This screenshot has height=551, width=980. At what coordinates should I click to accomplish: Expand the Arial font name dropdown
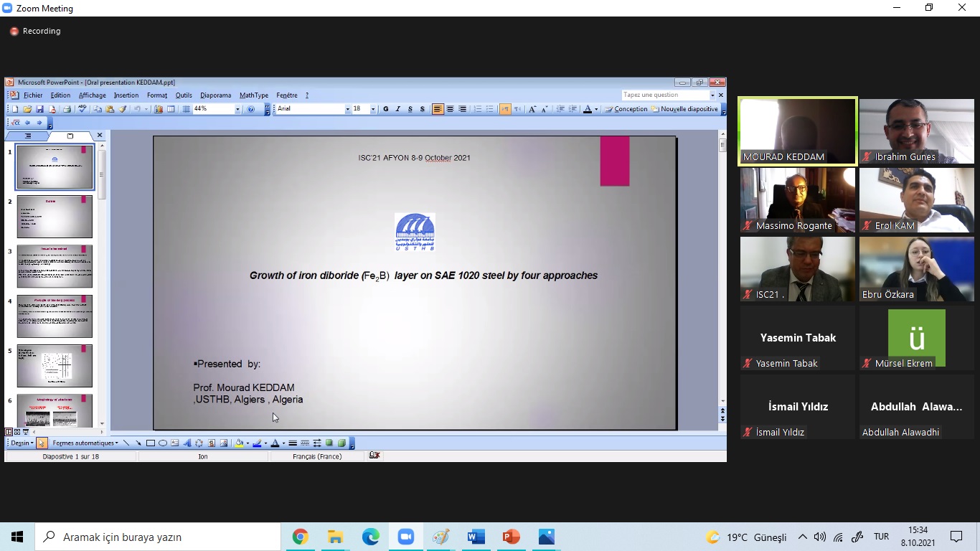pos(347,109)
